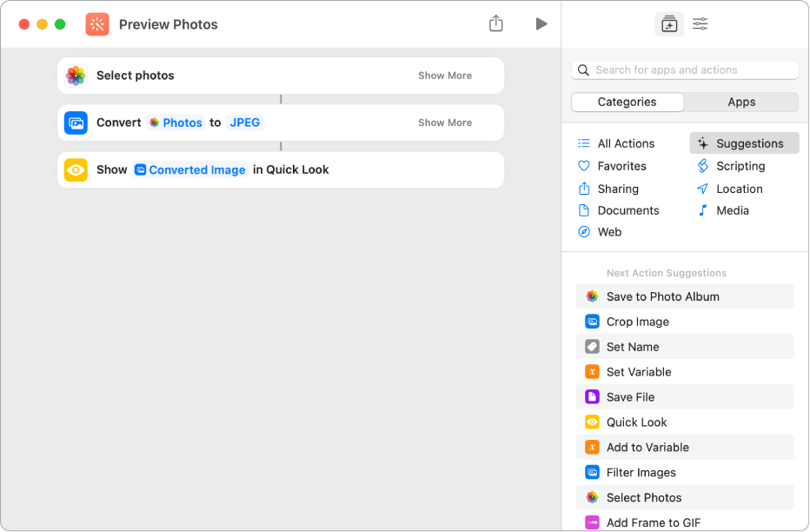
Task: Click the Convert image action icon
Action: tap(76, 123)
